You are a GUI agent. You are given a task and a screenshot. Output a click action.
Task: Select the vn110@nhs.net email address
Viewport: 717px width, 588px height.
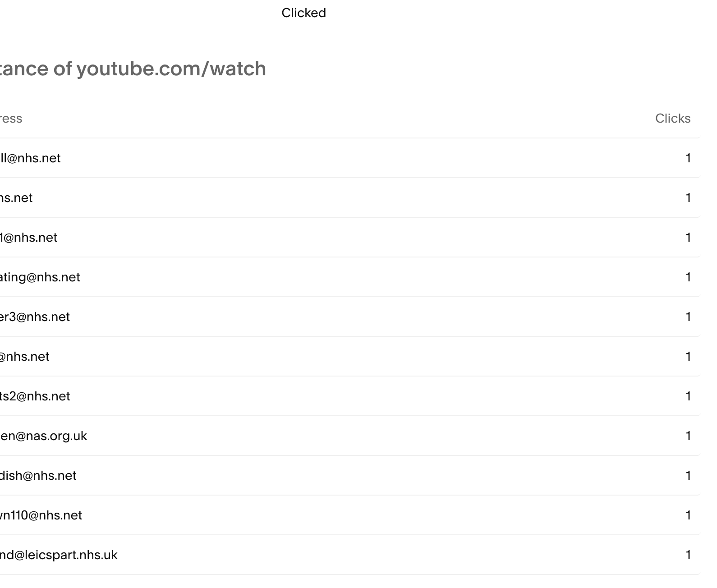tap(41, 515)
